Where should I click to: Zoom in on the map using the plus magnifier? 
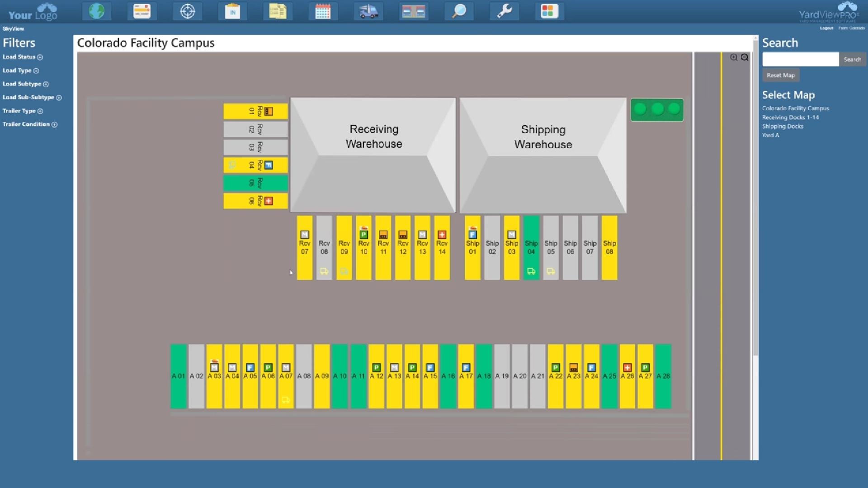click(733, 57)
